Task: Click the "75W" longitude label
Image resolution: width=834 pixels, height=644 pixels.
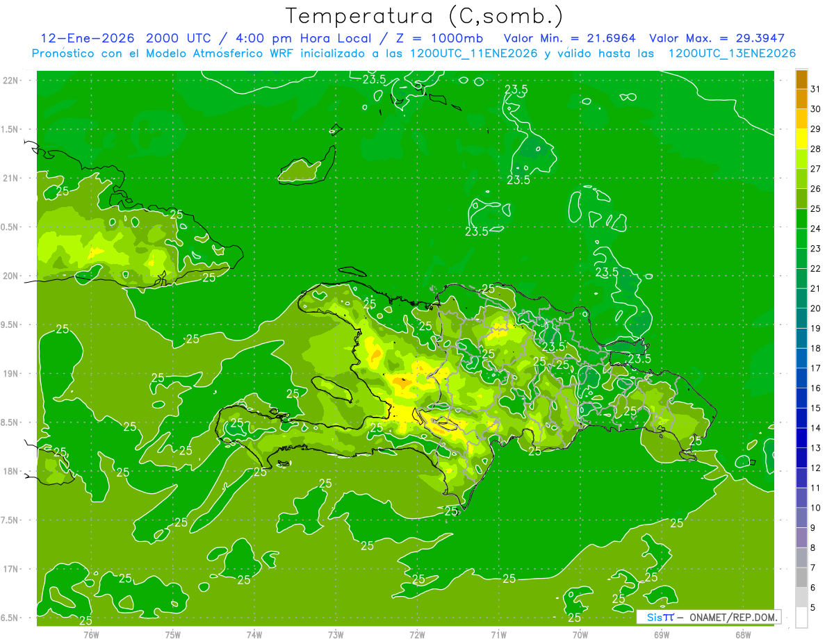Action: (173, 634)
